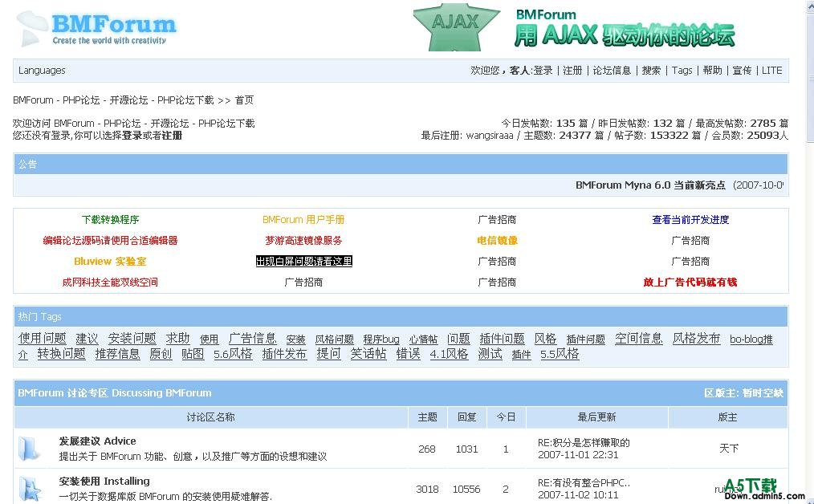The image size is (814, 504).
Task: Open last post RE:有没有整合PHPC..
Action: (584, 482)
